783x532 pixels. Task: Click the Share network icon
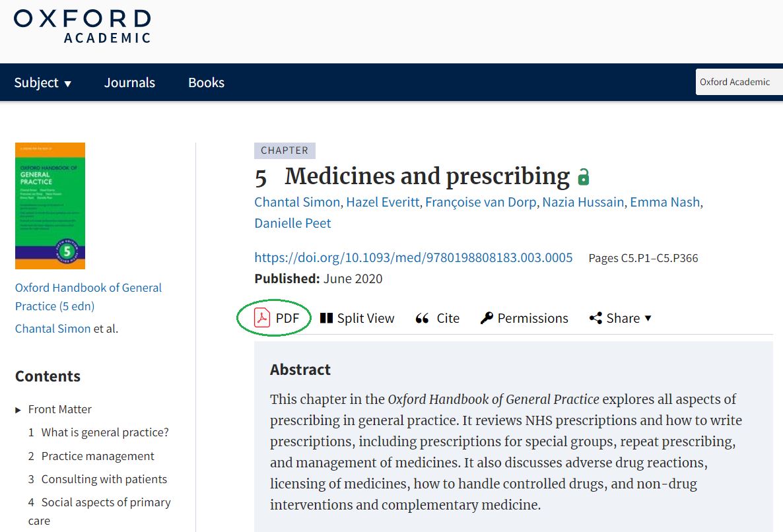[596, 318]
